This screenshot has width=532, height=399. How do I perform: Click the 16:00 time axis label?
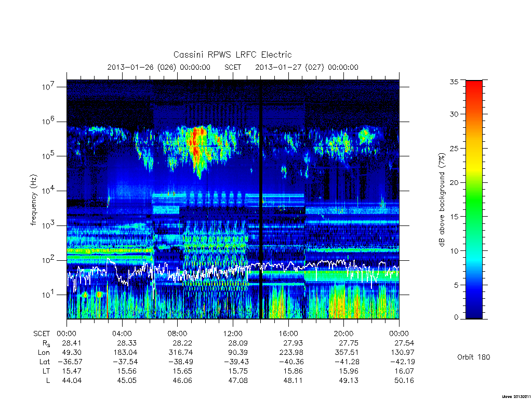(288, 334)
